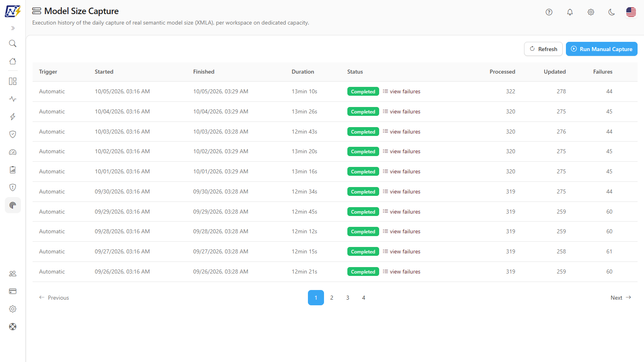Click duration 12min 15s cell
Viewport: 644px width, 362px height.
(x=304, y=251)
